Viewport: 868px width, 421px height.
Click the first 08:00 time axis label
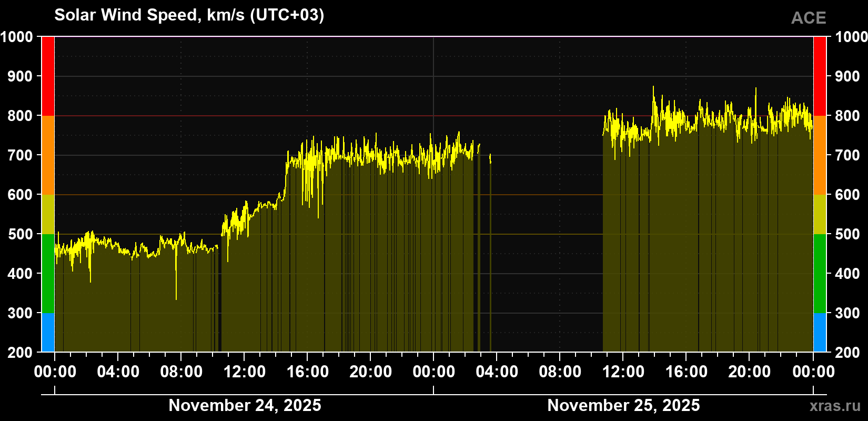coord(181,372)
